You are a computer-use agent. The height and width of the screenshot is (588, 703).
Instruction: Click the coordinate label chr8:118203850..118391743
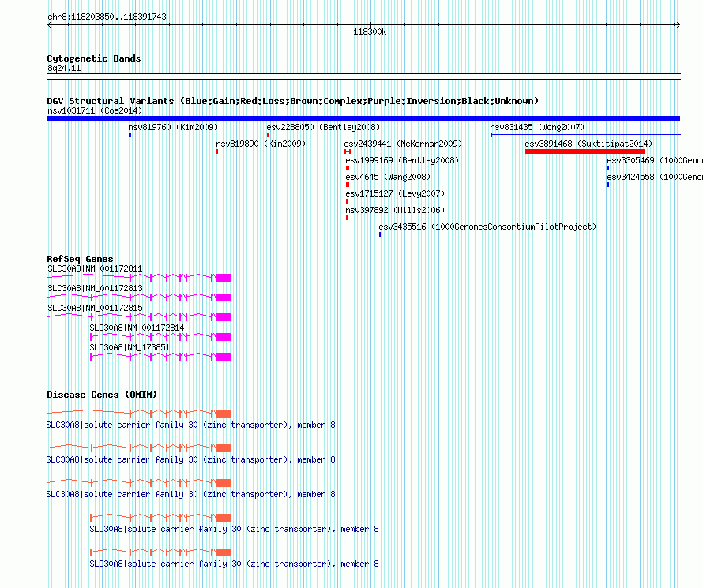tap(107, 17)
